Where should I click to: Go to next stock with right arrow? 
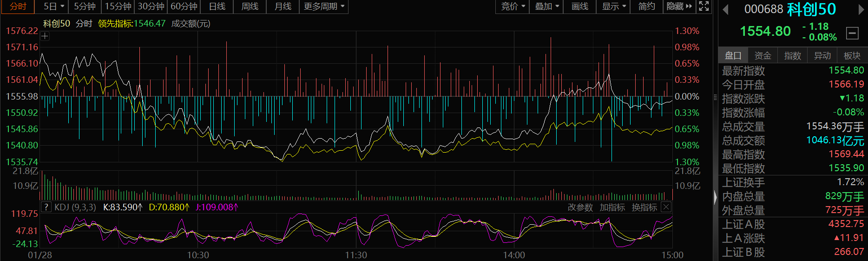tap(862, 9)
